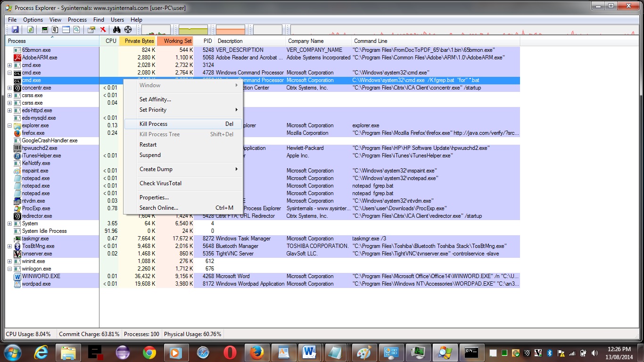The image size is (644, 362).
Task: Open the properties toolbar icon
Action: [91, 30]
